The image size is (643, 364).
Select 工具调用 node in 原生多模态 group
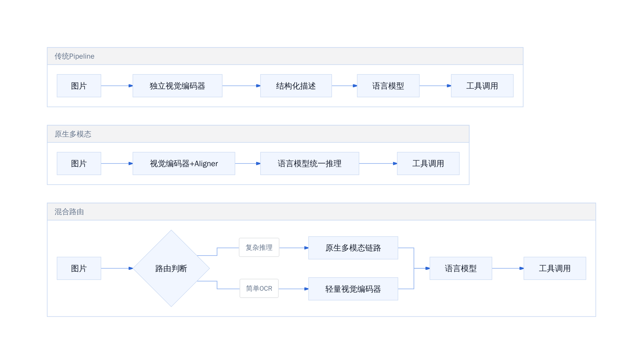click(x=428, y=164)
